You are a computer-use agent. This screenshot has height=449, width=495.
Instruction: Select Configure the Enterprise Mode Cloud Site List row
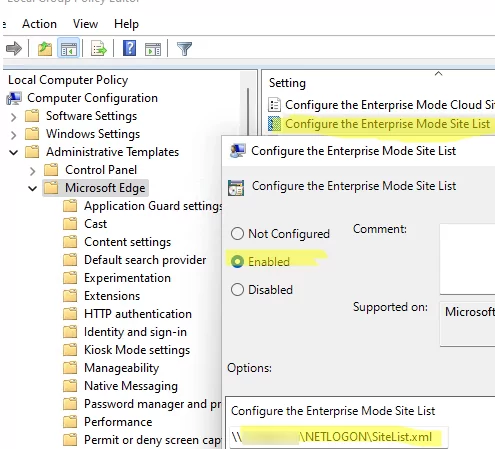tap(381, 105)
